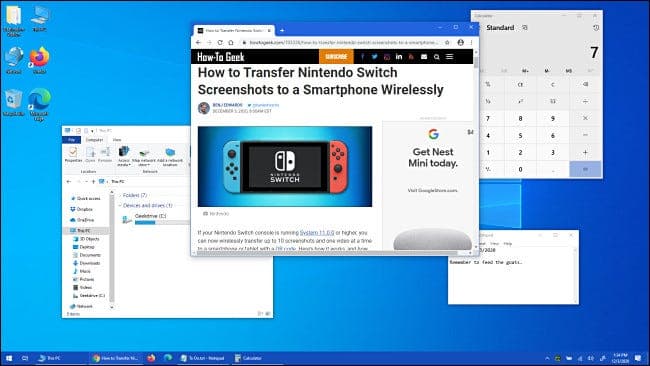Open the hamburger menu on How-To Geek header
Viewport: 650px width, 366px height.
449,56
